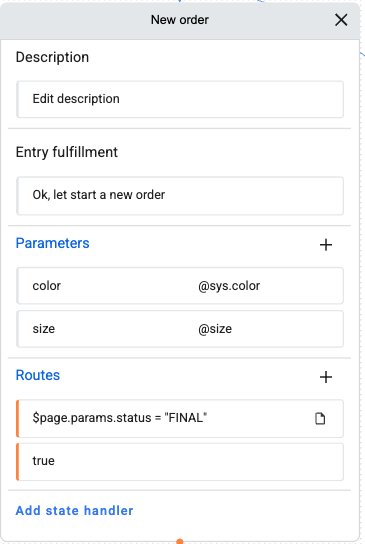The height and width of the screenshot is (544, 365).
Task: Open the Parameters section link
Action: (x=52, y=243)
